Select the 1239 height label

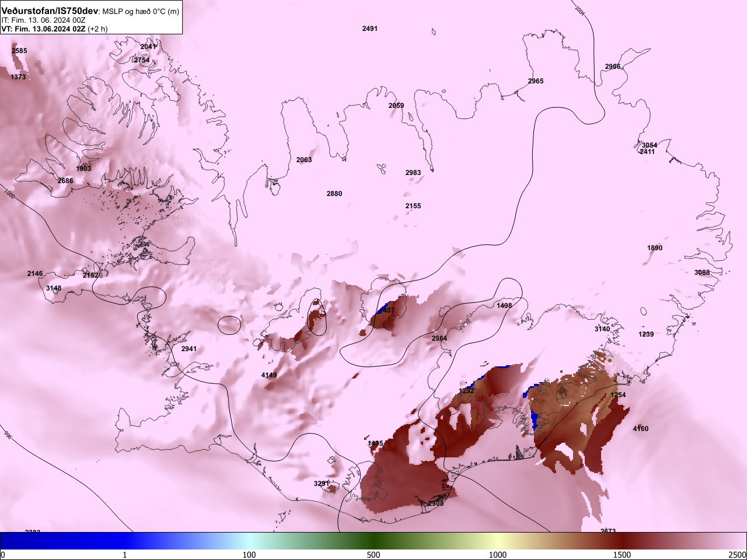(646, 334)
